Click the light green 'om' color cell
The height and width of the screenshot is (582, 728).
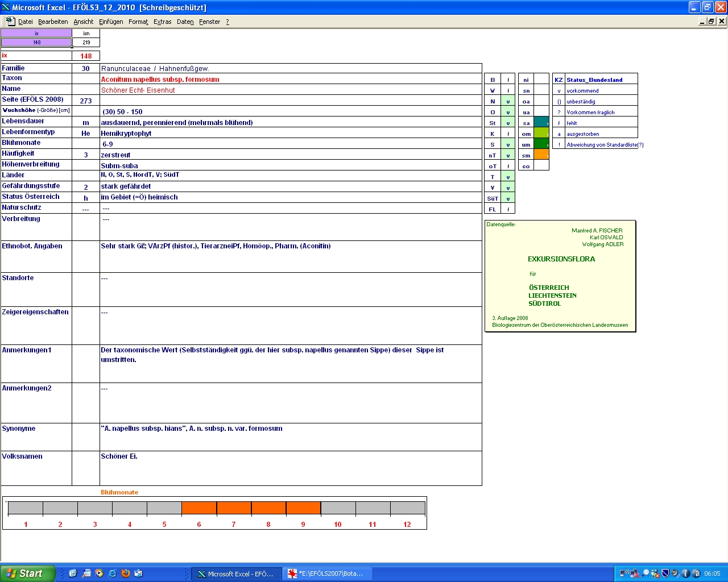click(541, 134)
